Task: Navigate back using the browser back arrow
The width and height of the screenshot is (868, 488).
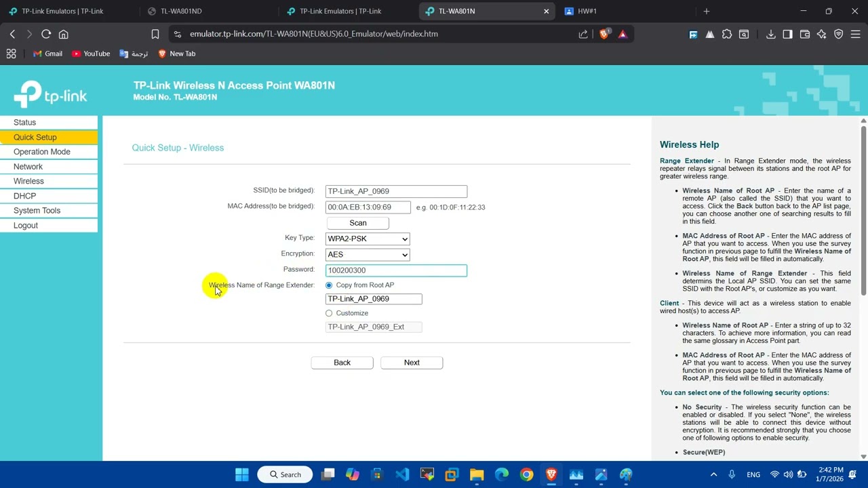Action: coord(12,34)
